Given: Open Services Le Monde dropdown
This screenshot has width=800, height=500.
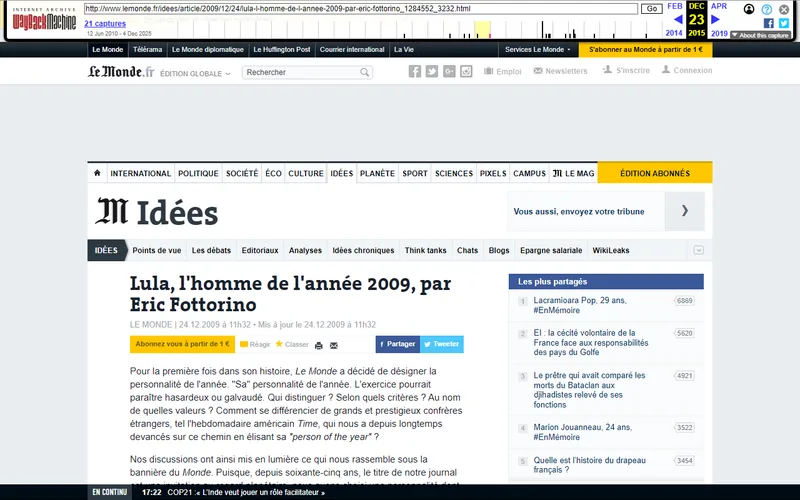Looking at the screenshot, I should [538, 49].
